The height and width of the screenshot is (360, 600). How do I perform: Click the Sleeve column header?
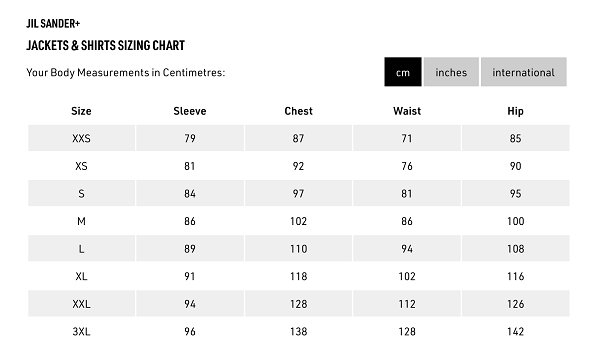click(190, 111)
